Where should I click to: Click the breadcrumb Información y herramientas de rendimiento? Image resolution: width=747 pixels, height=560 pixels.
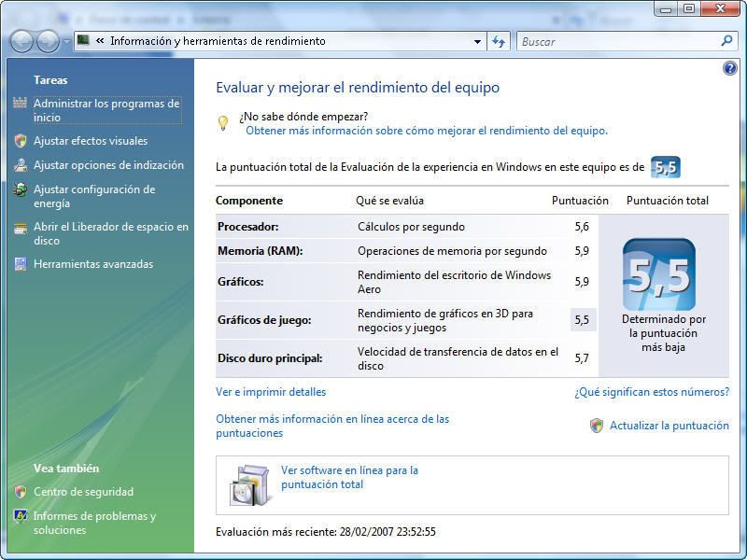218,41
